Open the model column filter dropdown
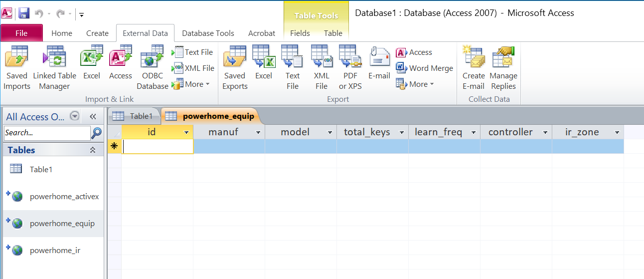Screen dimensions: 644x279 pos(330,132)
